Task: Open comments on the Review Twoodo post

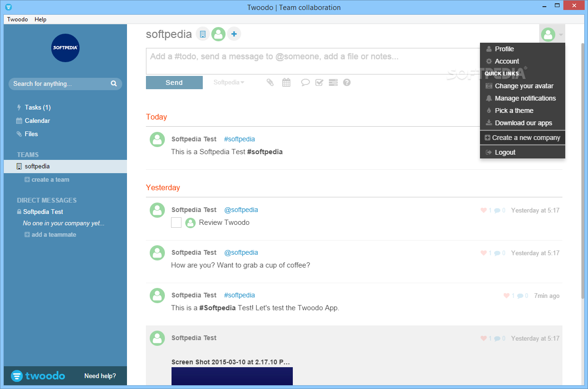Action: pos(498,210)
